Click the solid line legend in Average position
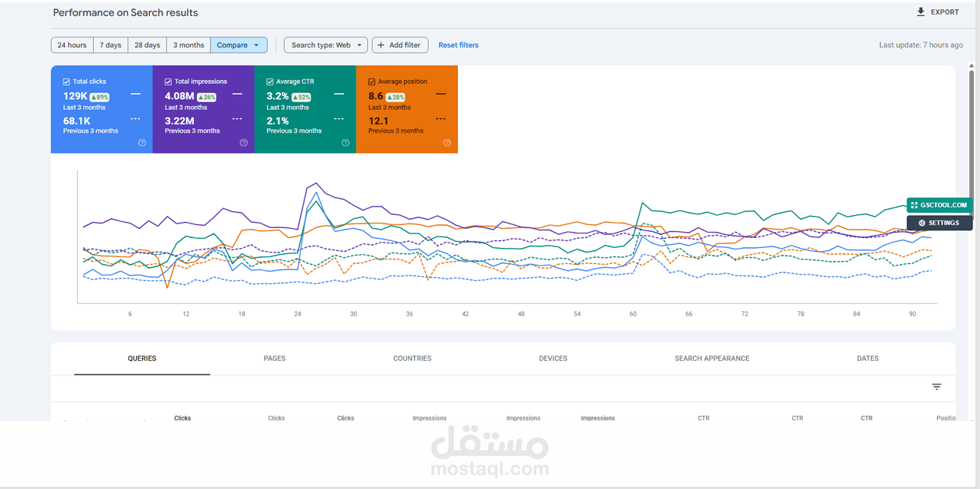This screenshot has height=489, width=980. tap(440, 94)
